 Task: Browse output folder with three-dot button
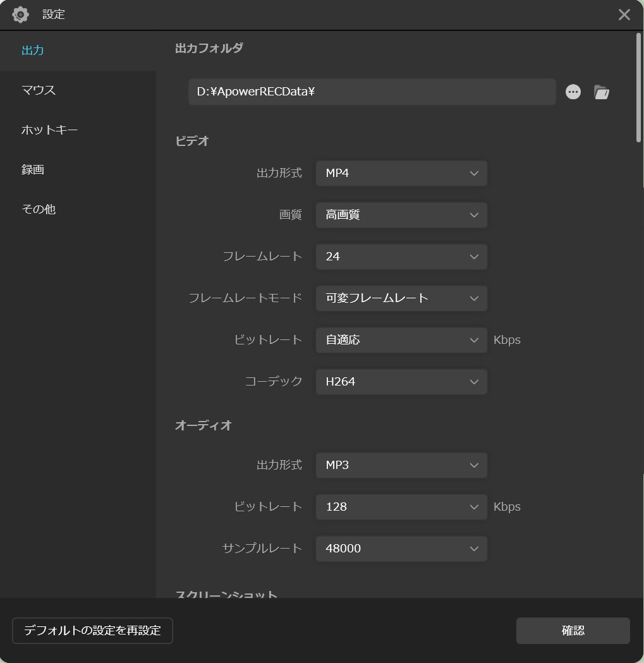tap(573, 92)
